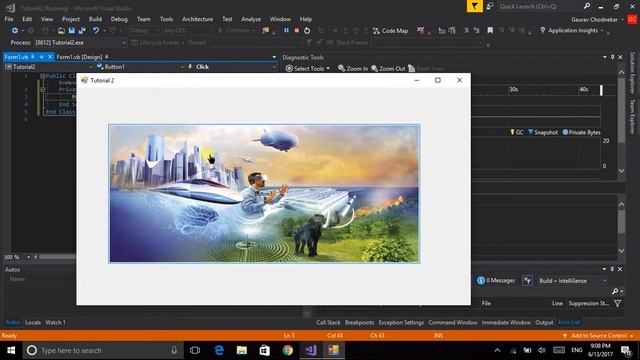Restart debugging with the circular arrow icon
This screenshot has height=360, width=640.
[x=307, y=31]
